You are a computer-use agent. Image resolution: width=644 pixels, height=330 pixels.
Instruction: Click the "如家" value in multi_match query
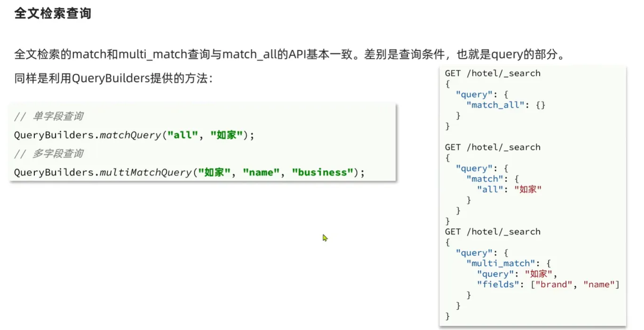539,274
